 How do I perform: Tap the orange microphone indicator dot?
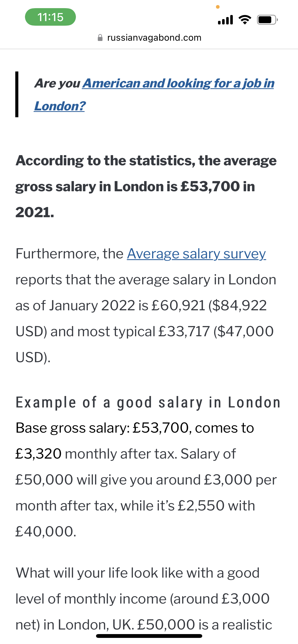218,7
